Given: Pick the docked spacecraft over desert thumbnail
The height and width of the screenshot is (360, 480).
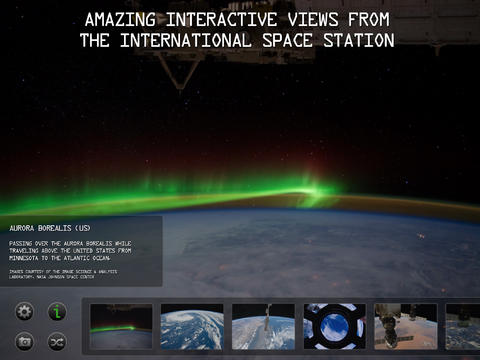Looking at the screenshot, I should [x=406, y=326].
